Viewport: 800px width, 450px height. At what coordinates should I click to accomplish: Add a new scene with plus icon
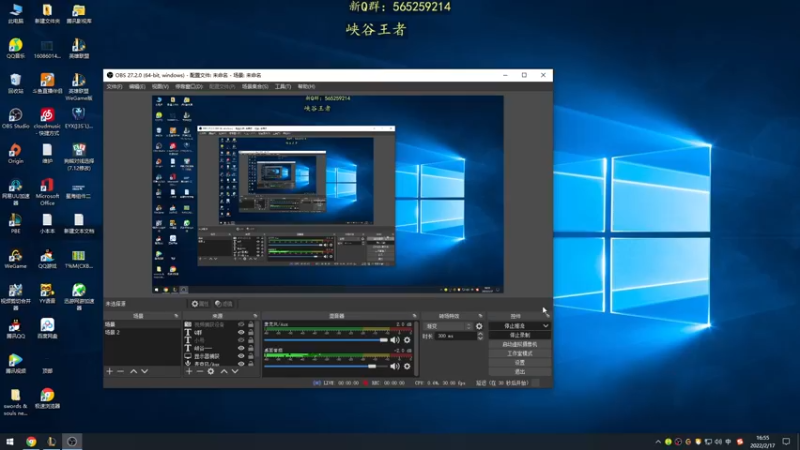pyautogui.click(x=109, y=371)
